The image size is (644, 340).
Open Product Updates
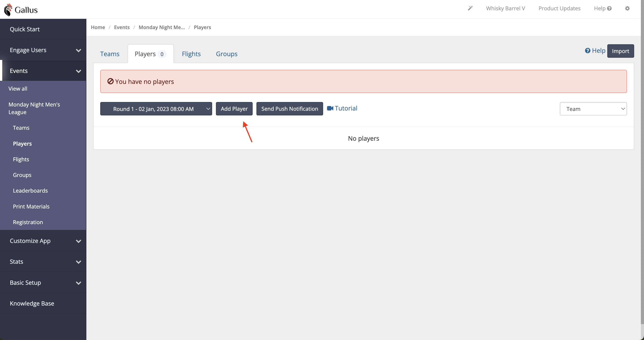point(559,8)
